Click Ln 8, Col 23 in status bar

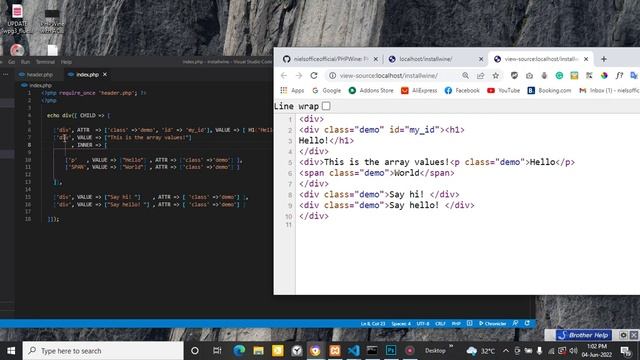coord(373,324)
